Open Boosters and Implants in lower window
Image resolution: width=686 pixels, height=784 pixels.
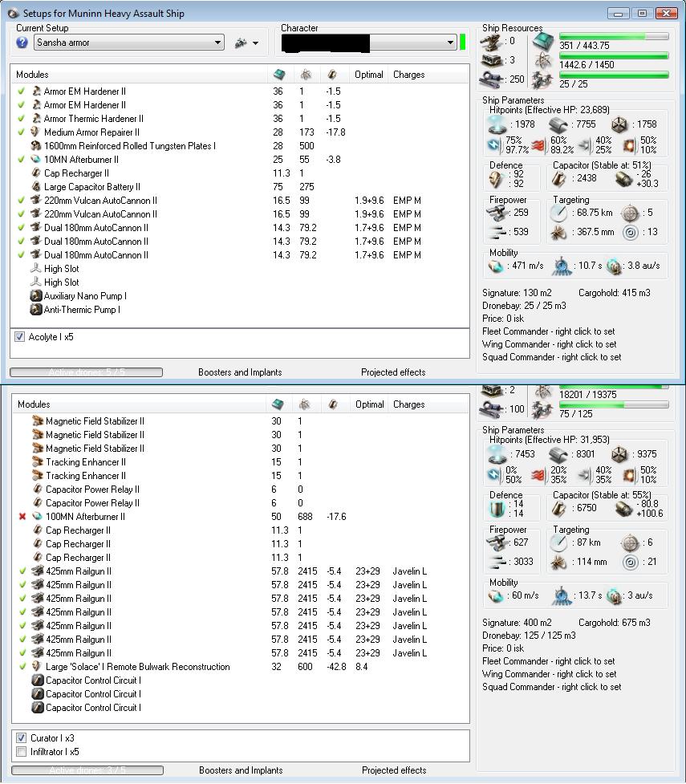pyautogui.click(x=241, y=770)
